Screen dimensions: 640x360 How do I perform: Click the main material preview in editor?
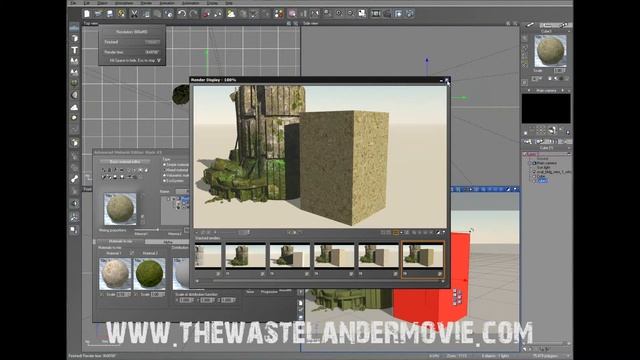point(120,209)
